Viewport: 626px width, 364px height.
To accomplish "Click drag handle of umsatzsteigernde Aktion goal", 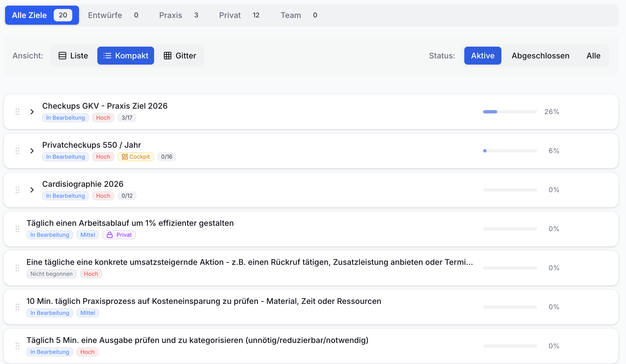I will [x=17, y=268].
